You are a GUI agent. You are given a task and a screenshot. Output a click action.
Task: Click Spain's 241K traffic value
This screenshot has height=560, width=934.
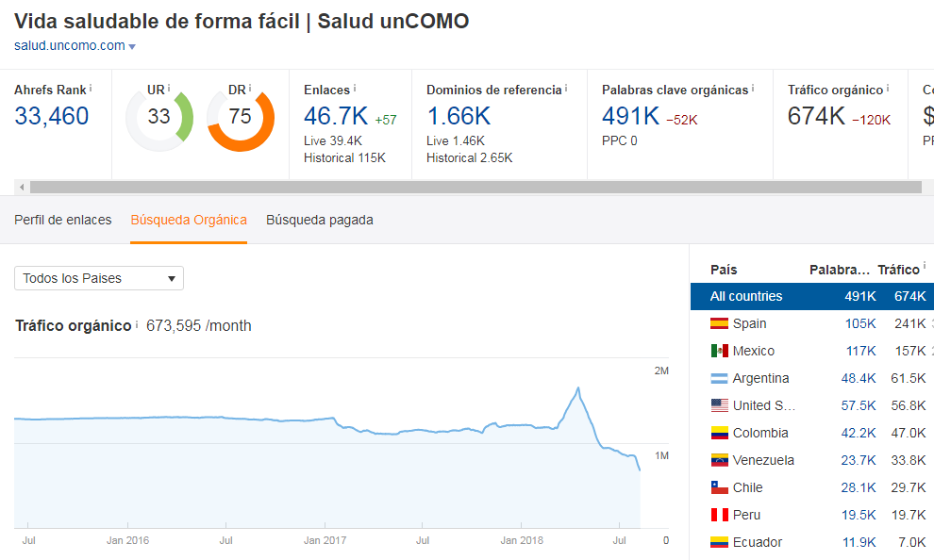(910, 323)
